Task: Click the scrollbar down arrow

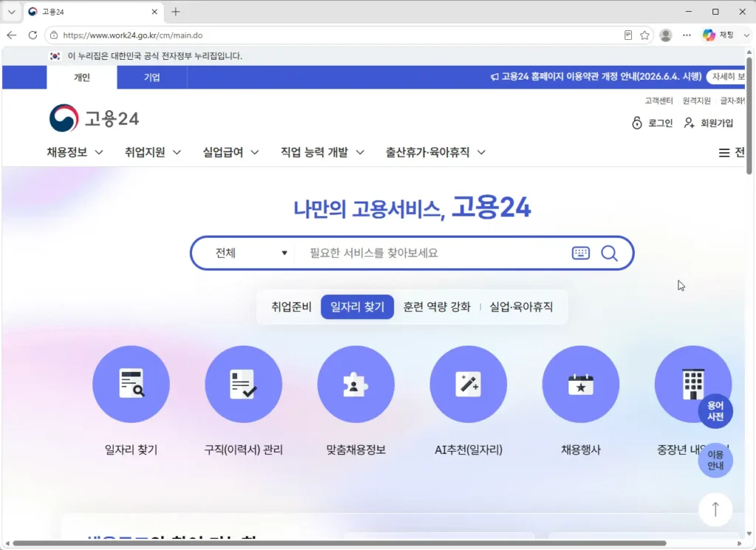Action: pos(749,534)
